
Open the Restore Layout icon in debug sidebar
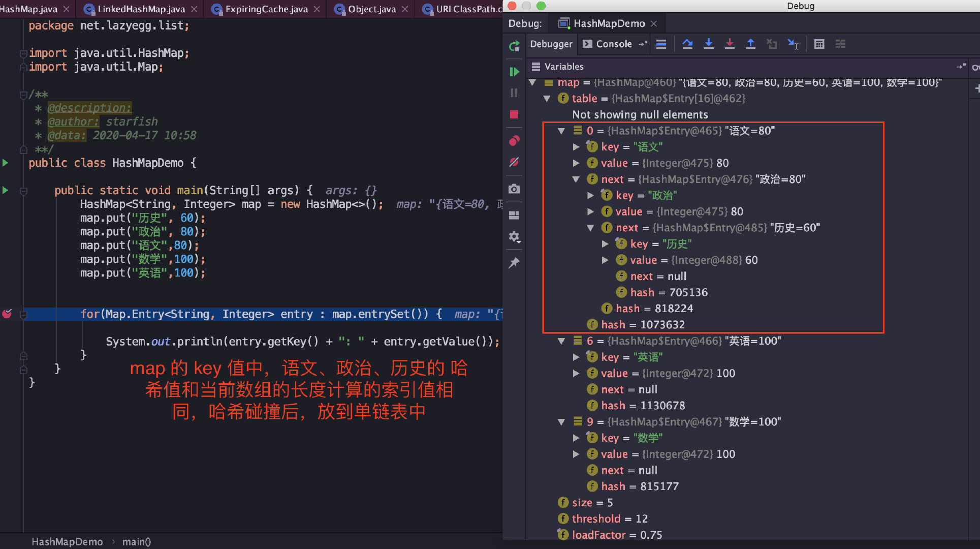pos(514,215)
